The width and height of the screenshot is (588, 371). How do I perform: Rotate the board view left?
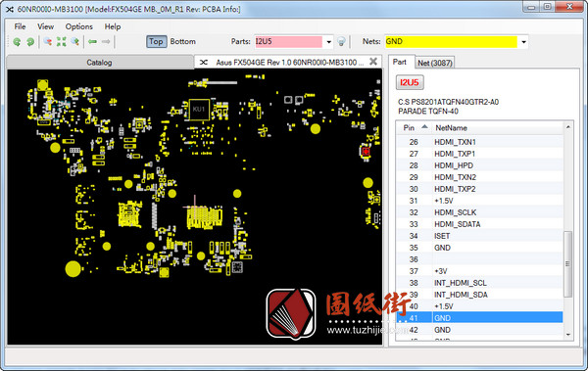pyautogui.click(x=17, y=41)
